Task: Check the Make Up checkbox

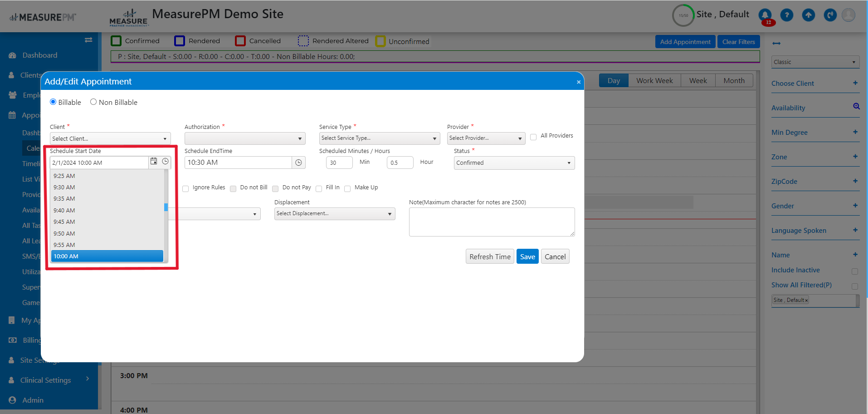Action: tap(347, 189)
